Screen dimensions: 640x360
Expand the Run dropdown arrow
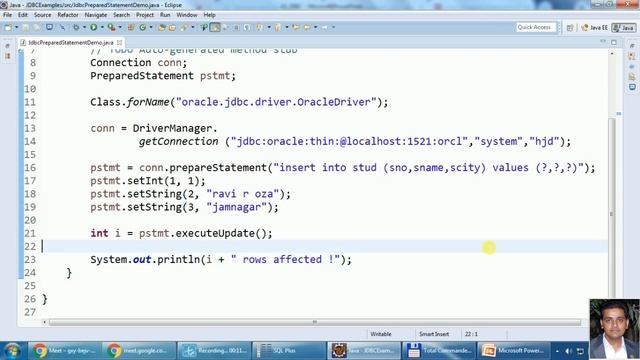pyautogui.click(x=102, y=27)
